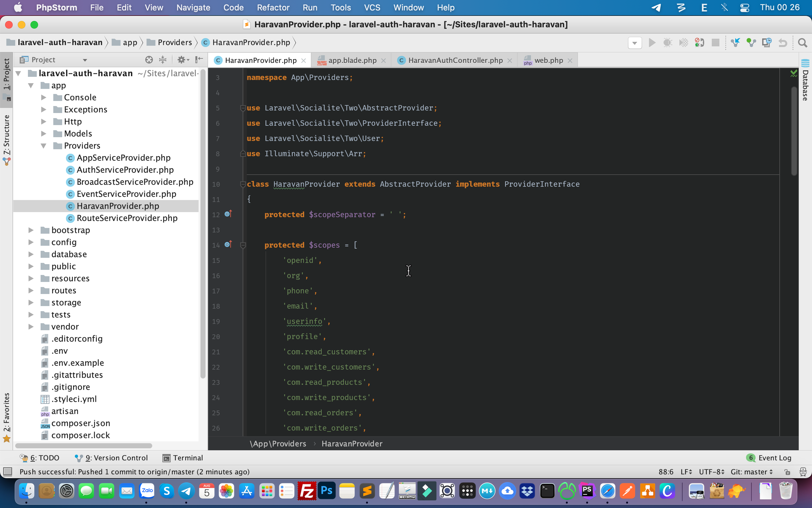Click the Commit VCS icon
The width and height of the screenshot is (812, 508).
(751, 43)
